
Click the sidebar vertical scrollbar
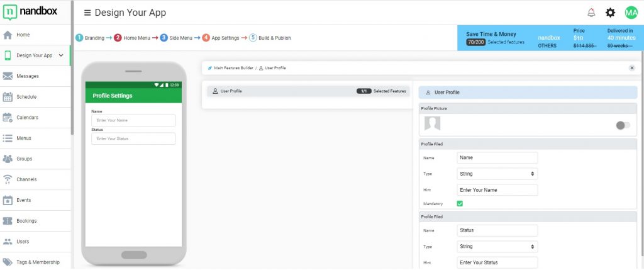72,68
